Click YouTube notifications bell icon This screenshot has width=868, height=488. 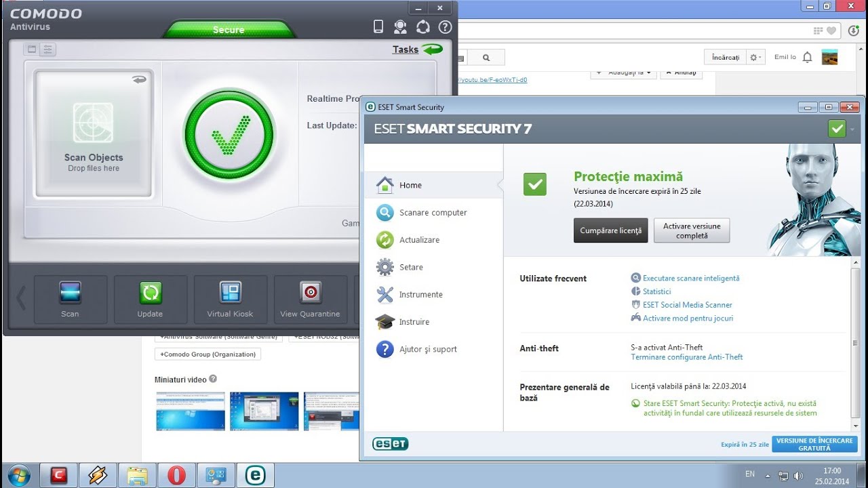[x=807, y=58]
